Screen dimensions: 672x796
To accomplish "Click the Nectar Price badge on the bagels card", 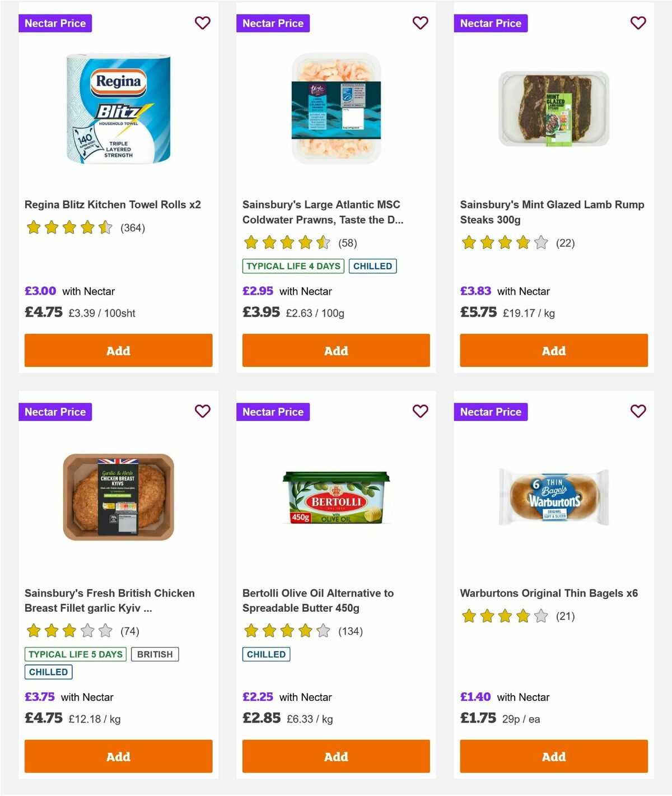I will click(x=491, y=412).
